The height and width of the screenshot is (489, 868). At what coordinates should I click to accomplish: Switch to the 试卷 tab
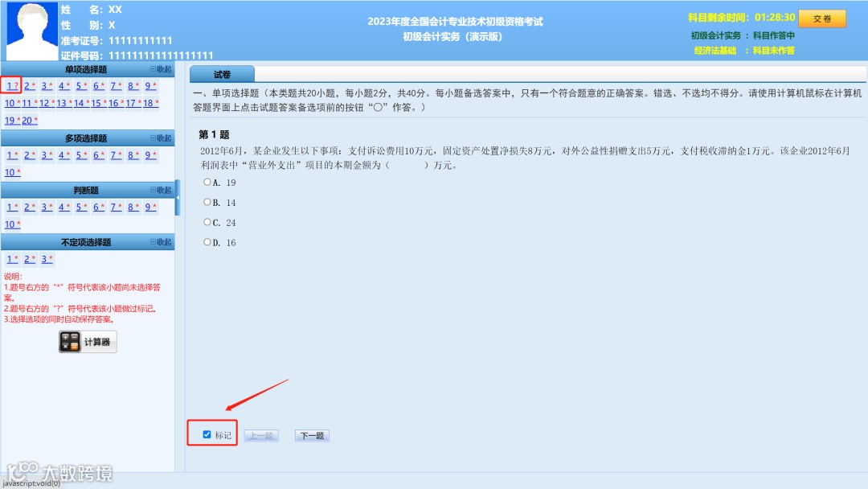tap(222, 74)
